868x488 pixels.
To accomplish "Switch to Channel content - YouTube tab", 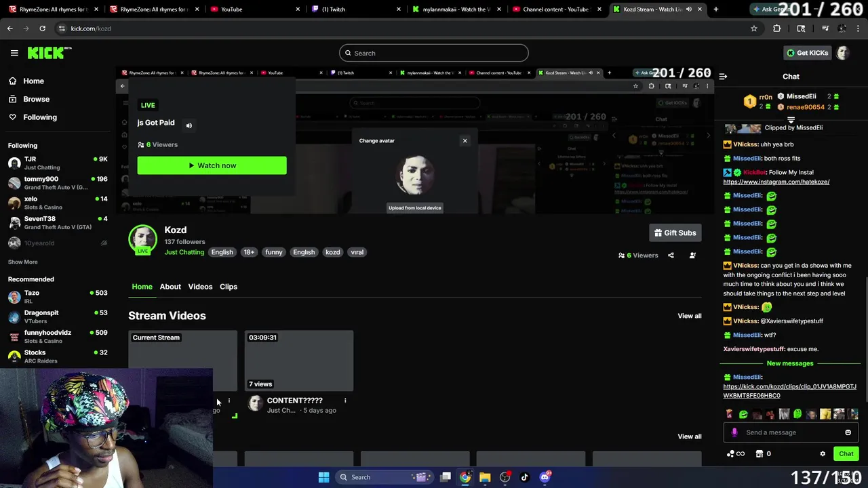I will tap(555, 9).
